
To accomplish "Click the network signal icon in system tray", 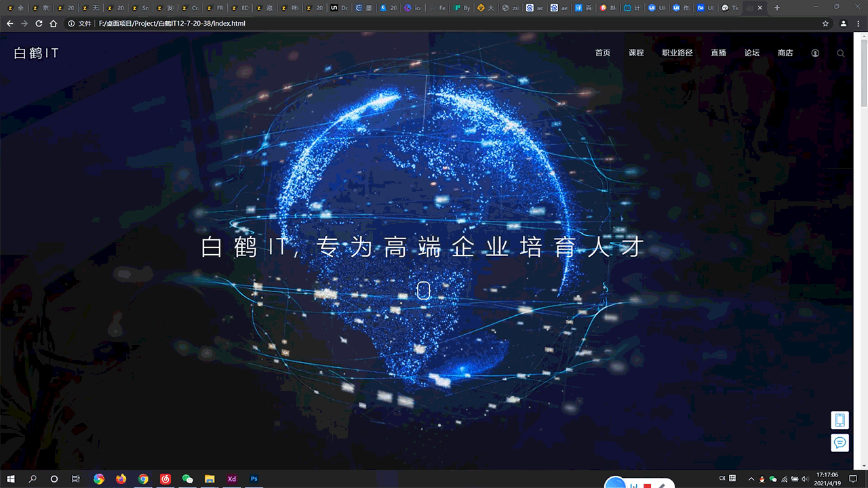I will coord(784,479).
